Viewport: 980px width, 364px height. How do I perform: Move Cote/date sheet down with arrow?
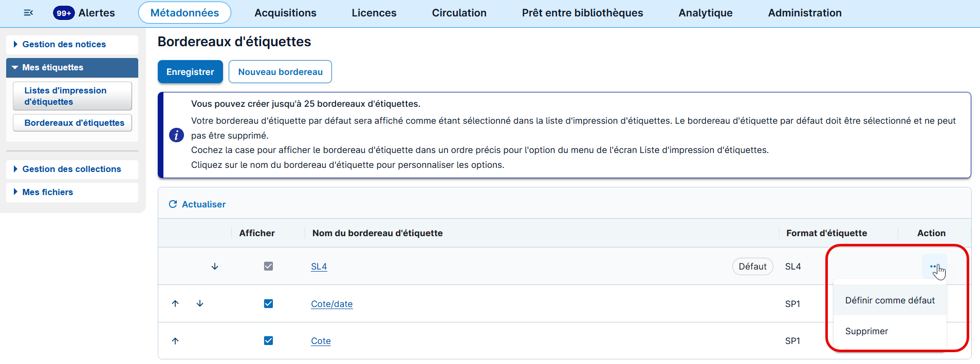pos(200,303)
